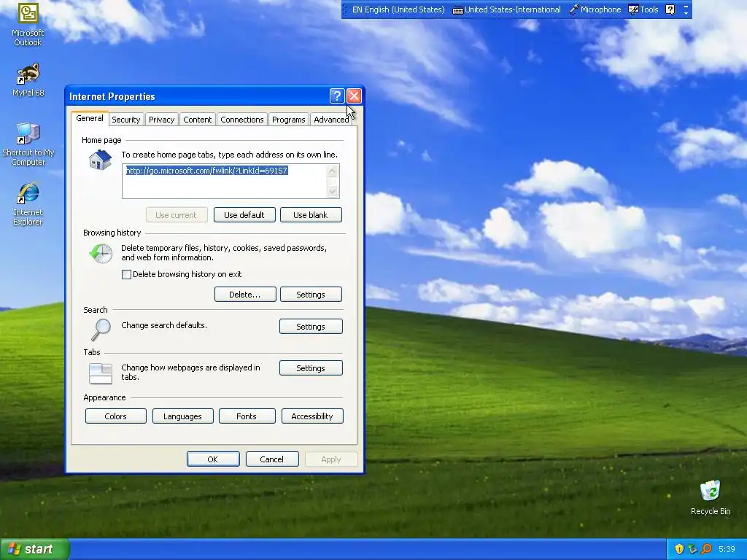This screenshot has width=747, height=560.
Task: Open the Colors dialog
Action: (x=116, y=416)
